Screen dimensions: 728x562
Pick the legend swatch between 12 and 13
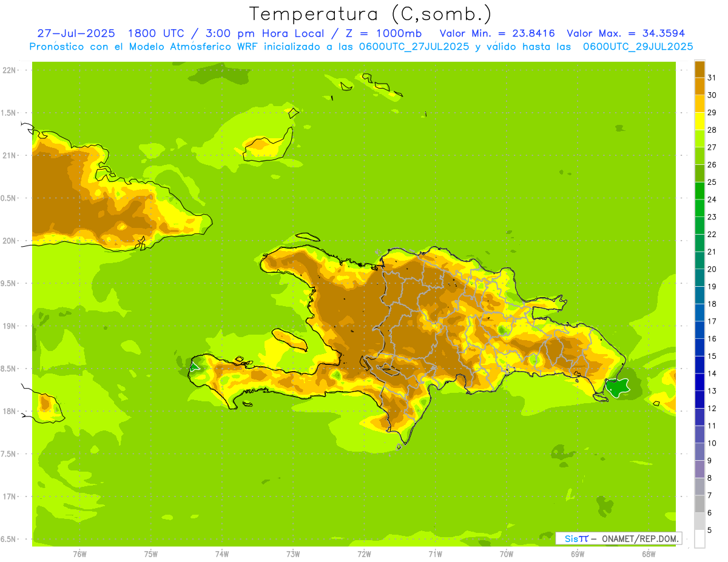(699, 400)
